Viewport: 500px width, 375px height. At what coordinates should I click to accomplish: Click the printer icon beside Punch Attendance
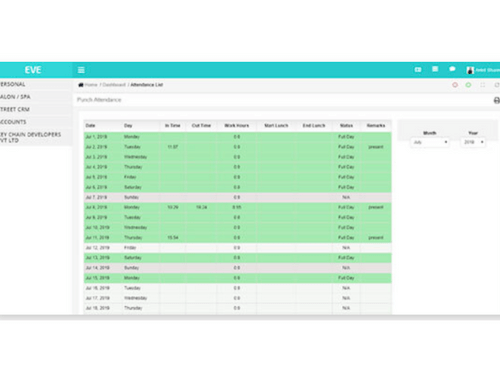pyautogui.click(x=497, y=100)
